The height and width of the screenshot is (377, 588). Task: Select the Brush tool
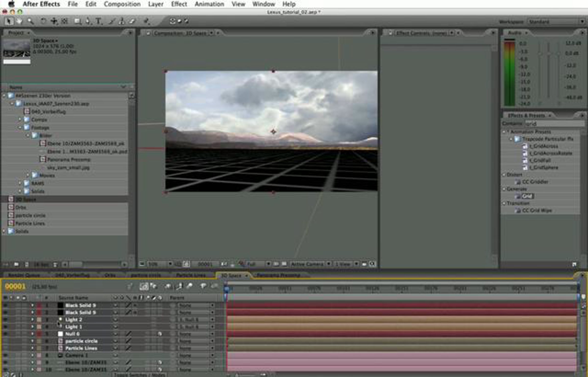111,21
